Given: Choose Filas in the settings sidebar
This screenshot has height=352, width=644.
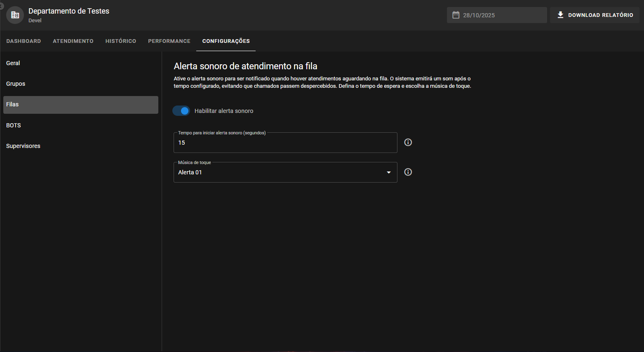Looking at the screenshot, I should [80, 105].
